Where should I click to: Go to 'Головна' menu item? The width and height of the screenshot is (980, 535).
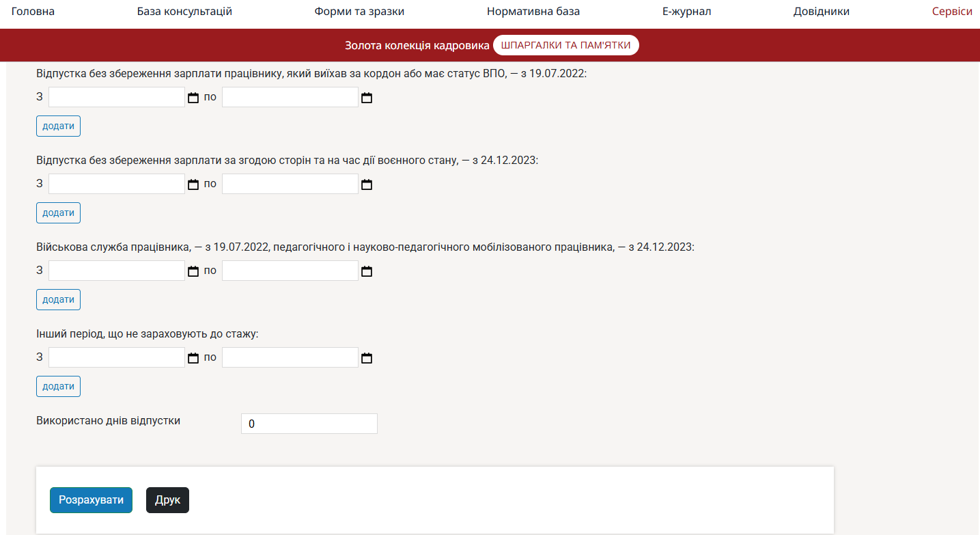[33, 12]
